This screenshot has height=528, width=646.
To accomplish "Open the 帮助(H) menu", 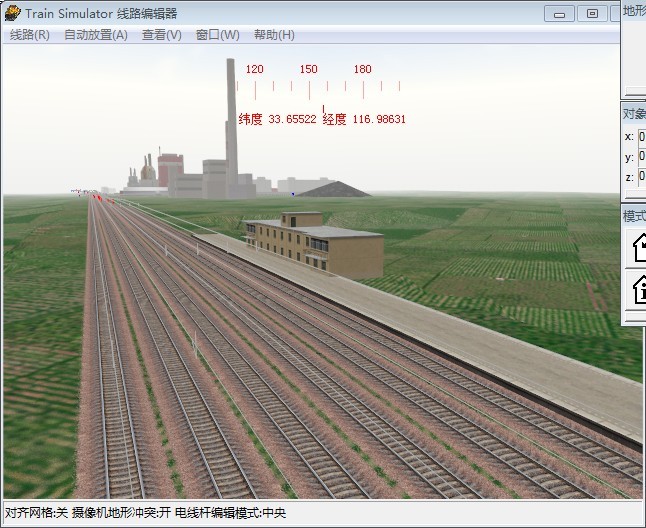I will point(274,35).
